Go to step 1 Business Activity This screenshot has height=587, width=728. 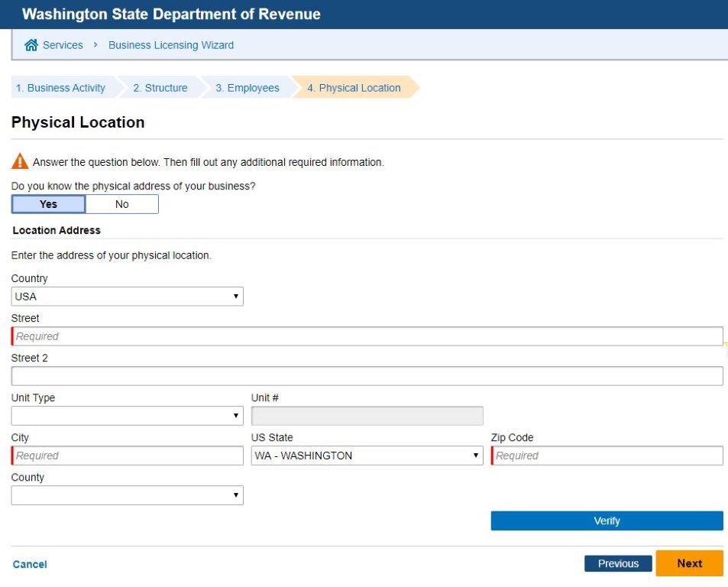coord(63,88)
